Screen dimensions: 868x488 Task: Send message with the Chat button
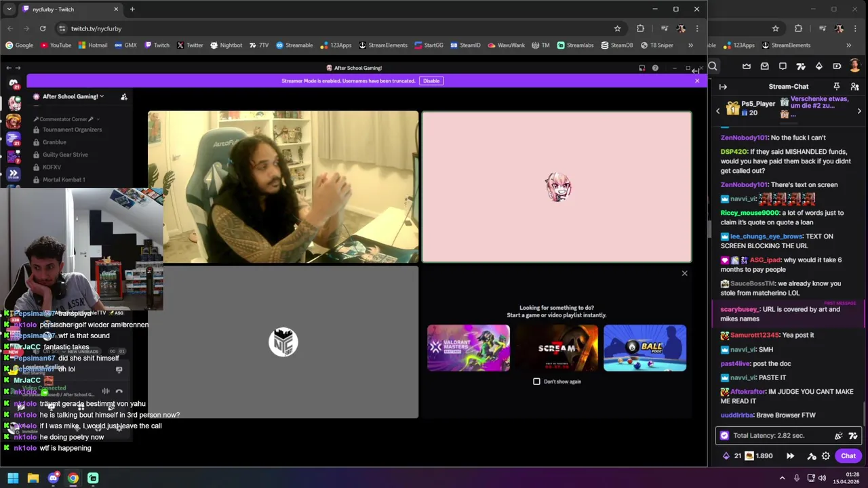point(848,456)
